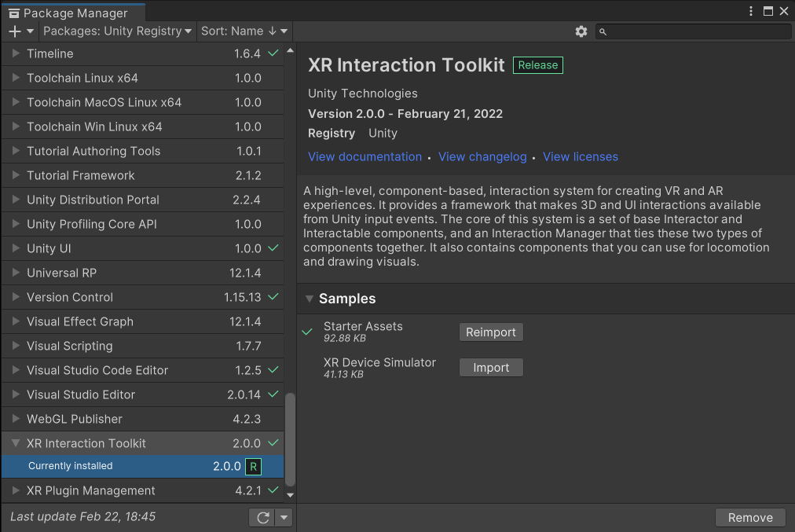Click the package list vertical scrollbar thumb
795x532 pixels.
click(x=290, y=439)
